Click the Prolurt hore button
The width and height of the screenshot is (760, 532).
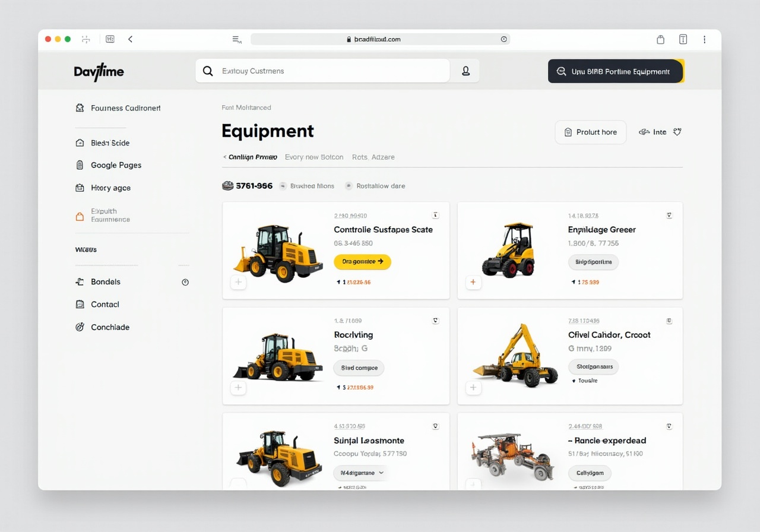(590, 132)
